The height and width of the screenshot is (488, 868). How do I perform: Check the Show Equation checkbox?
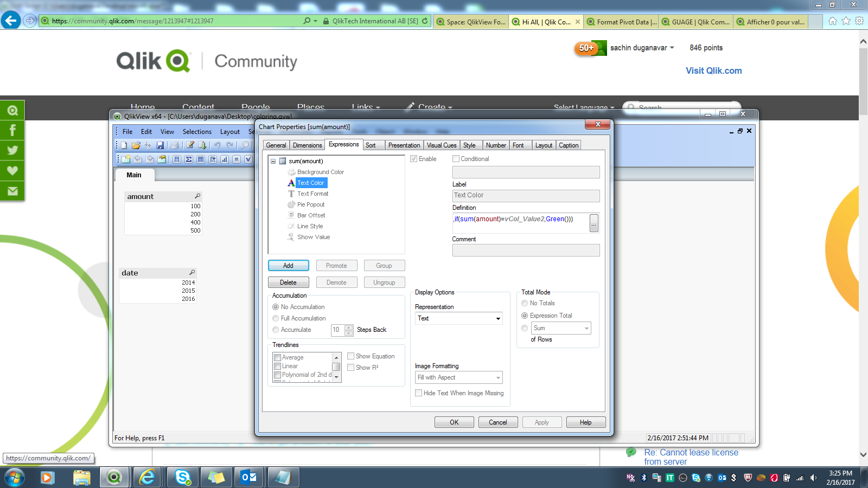coord(351,356)
